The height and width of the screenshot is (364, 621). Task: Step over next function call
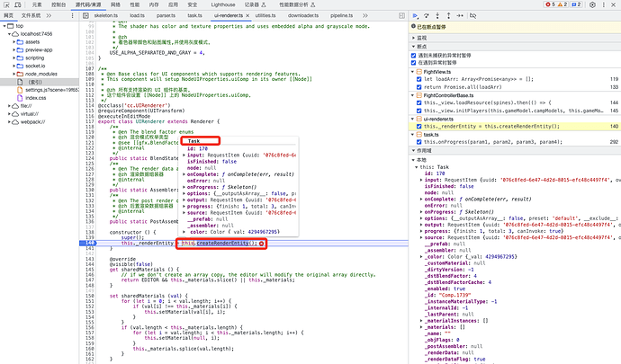[x=426, y=16]
